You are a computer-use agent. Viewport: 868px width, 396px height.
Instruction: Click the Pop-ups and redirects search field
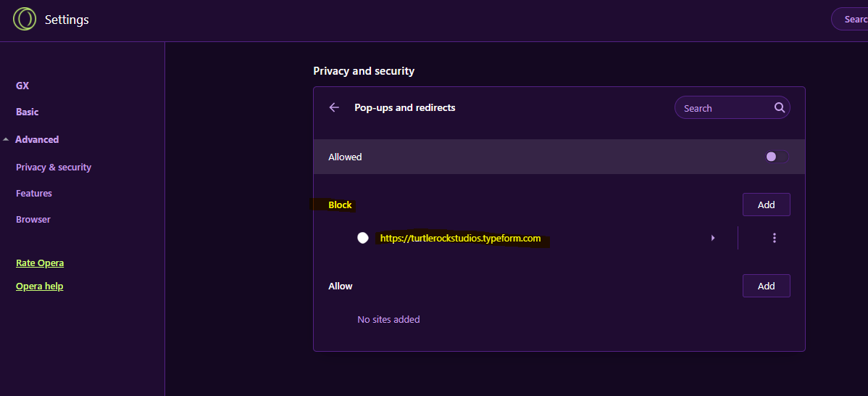[725, 108]
